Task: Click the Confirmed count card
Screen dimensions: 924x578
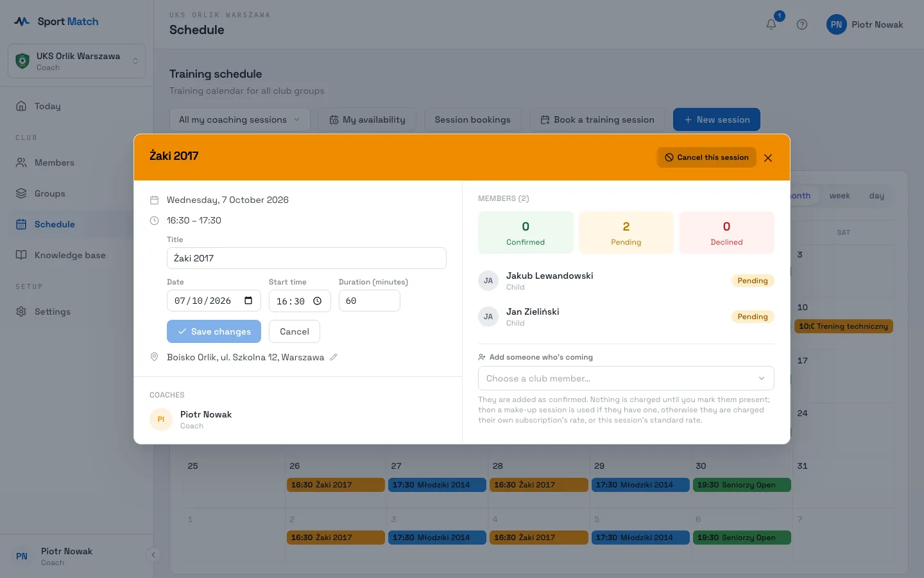Action: (x=526, y=232)
